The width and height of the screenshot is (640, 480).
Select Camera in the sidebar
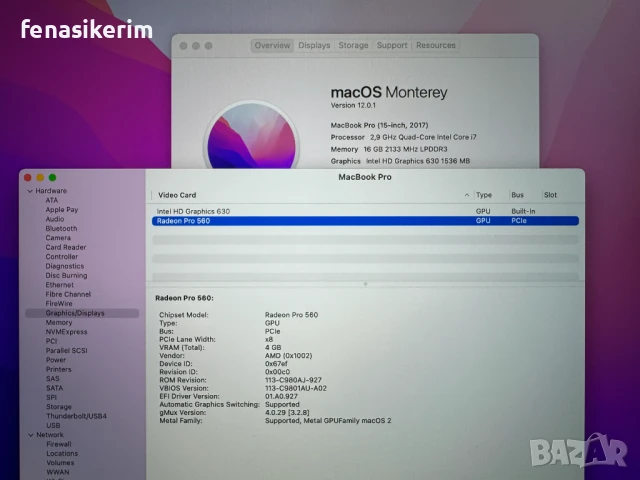[58, 238]
